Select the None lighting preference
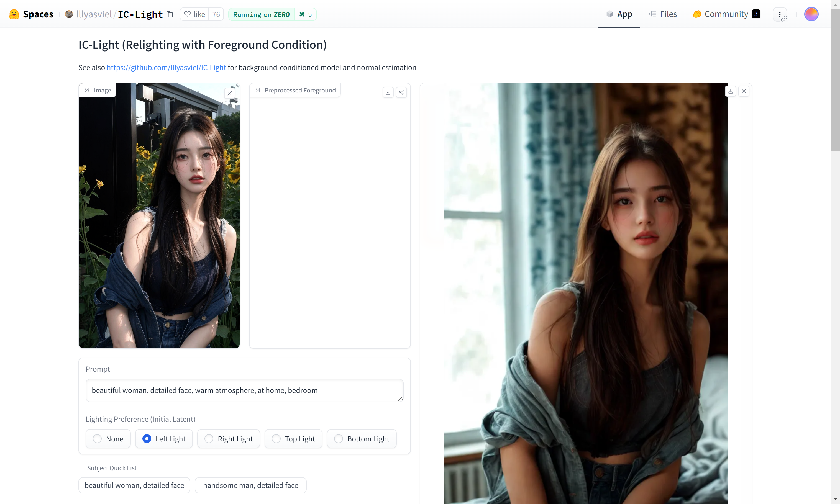Viewport: 840px width, 504px height. click(108, 438)
